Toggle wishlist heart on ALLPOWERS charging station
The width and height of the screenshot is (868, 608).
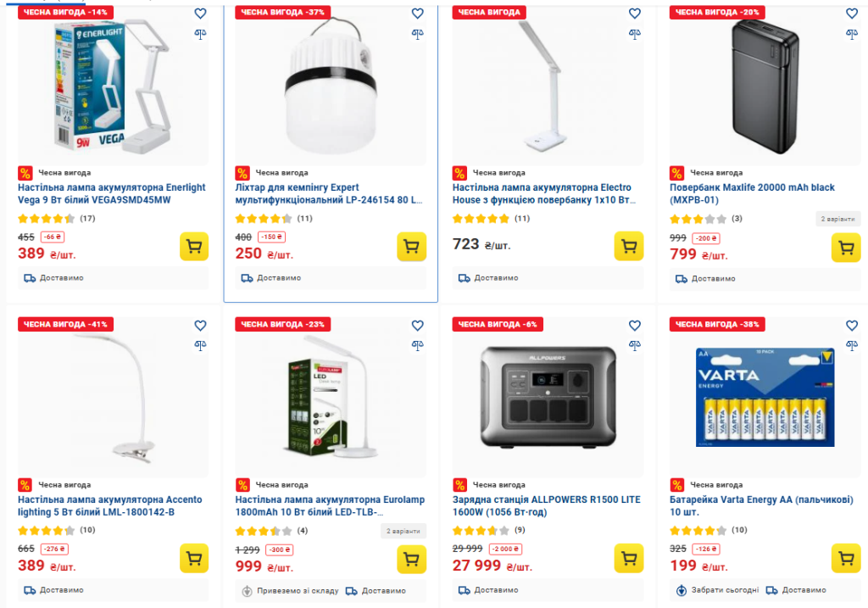tap(634, 326)
